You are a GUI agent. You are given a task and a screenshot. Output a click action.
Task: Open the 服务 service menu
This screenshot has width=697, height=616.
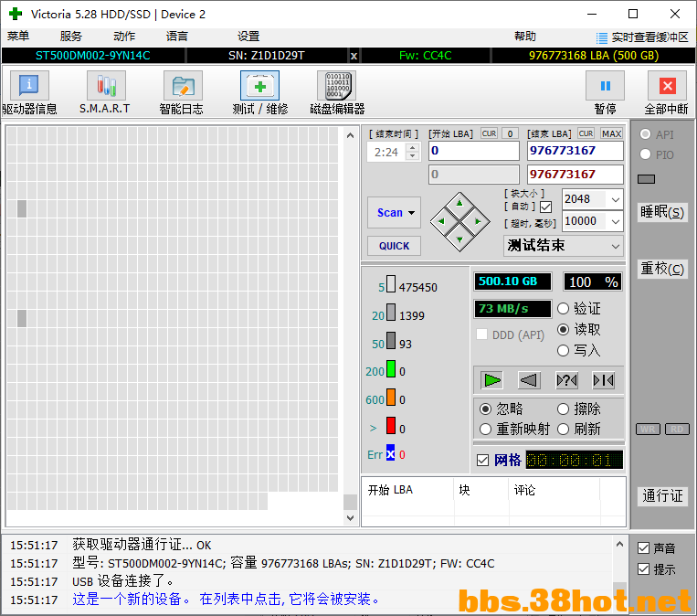coord(71,36)
